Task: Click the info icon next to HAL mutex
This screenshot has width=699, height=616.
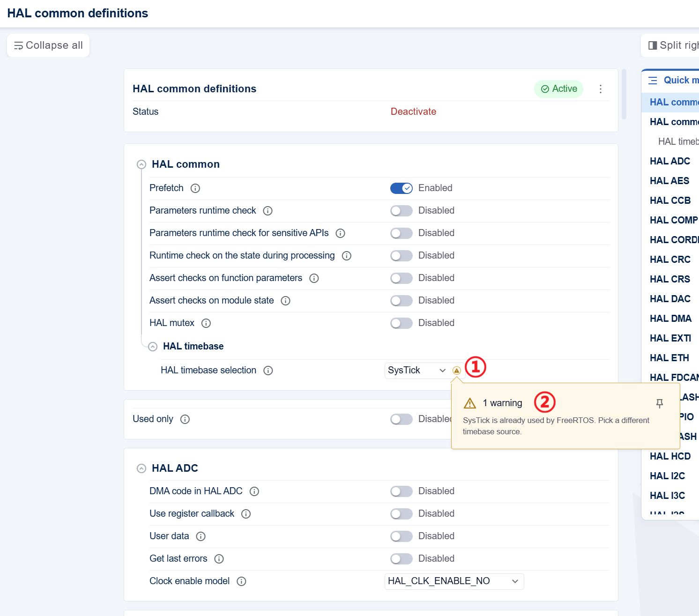Action: pos(206,323)
